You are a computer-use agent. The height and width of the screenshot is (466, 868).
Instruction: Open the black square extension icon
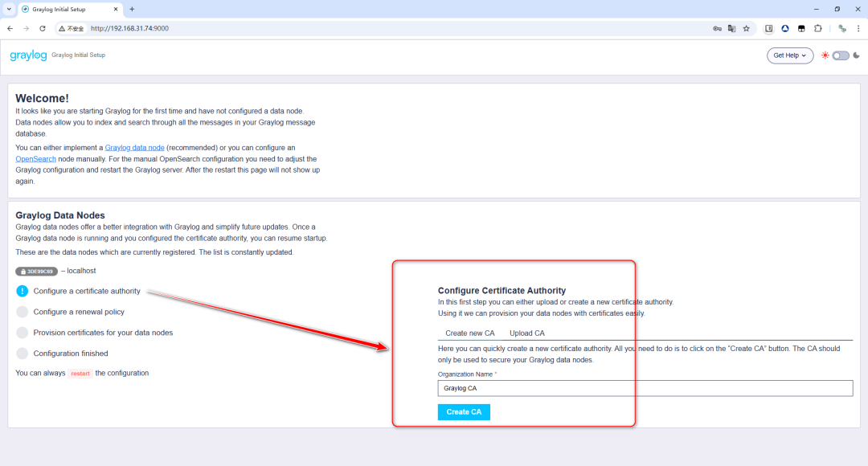point(801,28)
